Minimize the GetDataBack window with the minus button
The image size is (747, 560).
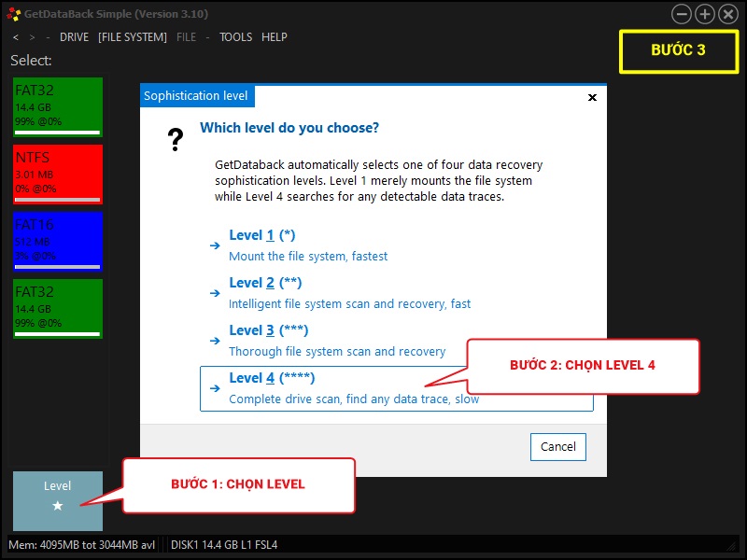pyautogui.click(x=682, y=14)
